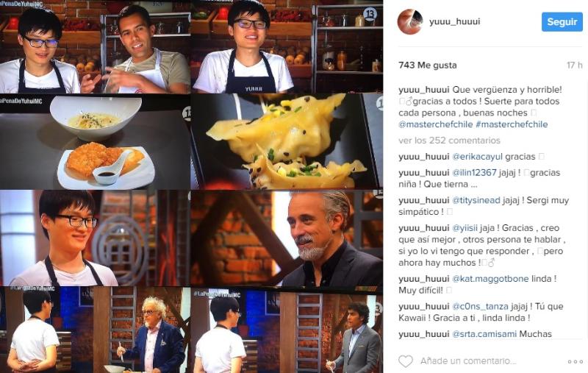Click the @yiisii mention
The height and width of the screenshot is (373, 588).
click(465, 228)
